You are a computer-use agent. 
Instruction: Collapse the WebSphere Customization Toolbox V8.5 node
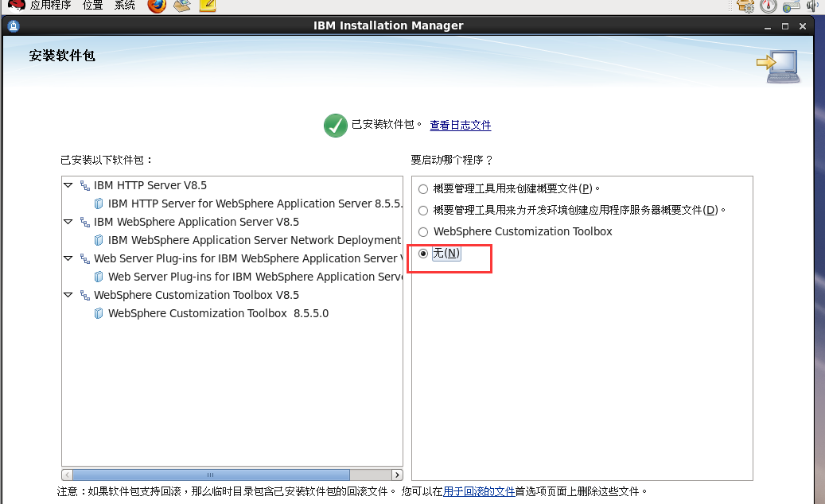68,295
